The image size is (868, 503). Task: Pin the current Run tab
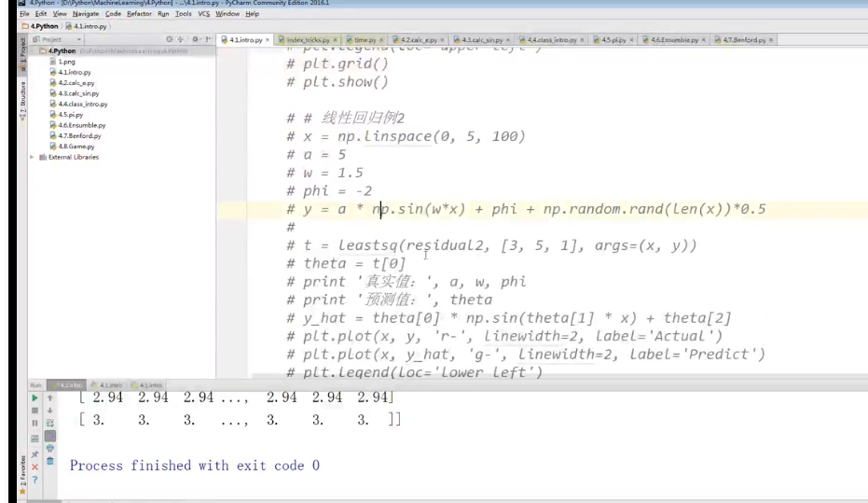pos(34,454)
